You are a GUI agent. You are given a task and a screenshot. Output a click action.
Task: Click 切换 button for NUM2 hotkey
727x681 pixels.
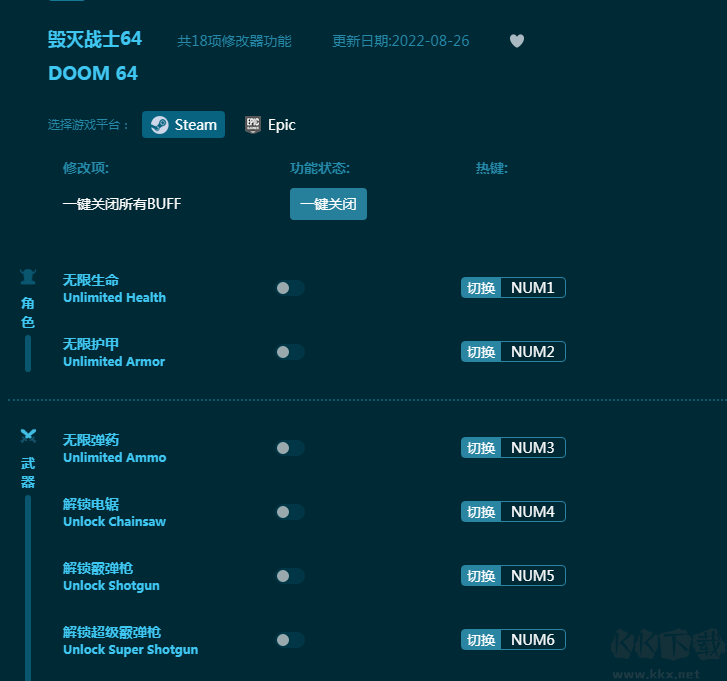(x=481, y=352)
